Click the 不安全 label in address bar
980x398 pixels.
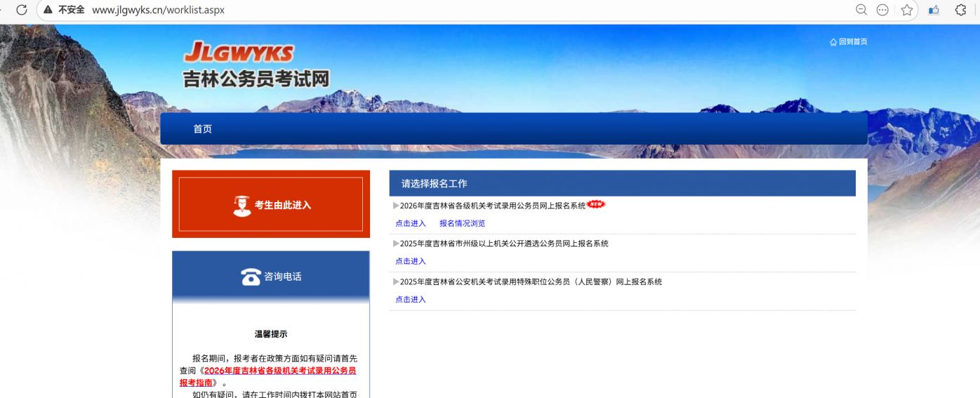pyautogui.click(x=72, y=10)
